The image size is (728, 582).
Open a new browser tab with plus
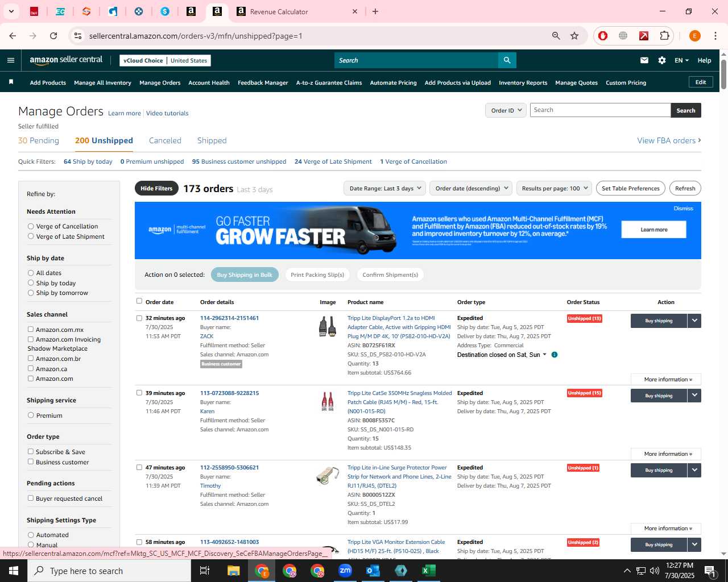click(375, 11)
